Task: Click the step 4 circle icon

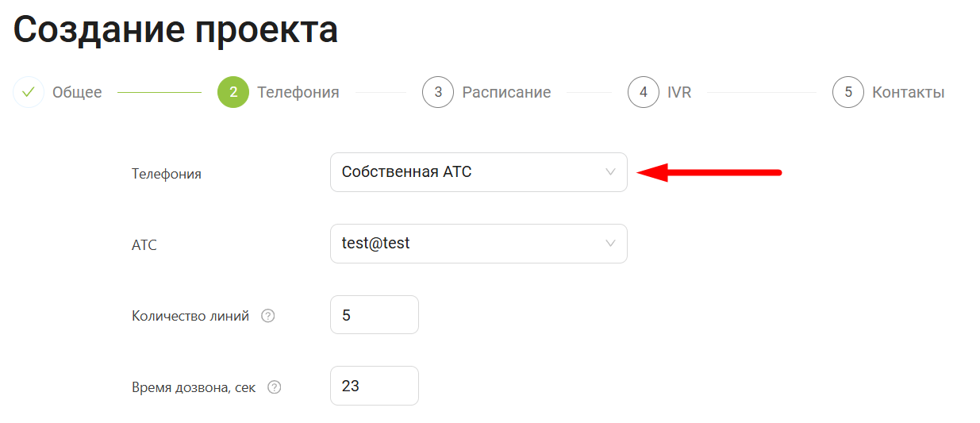Action: coord(644,92)
